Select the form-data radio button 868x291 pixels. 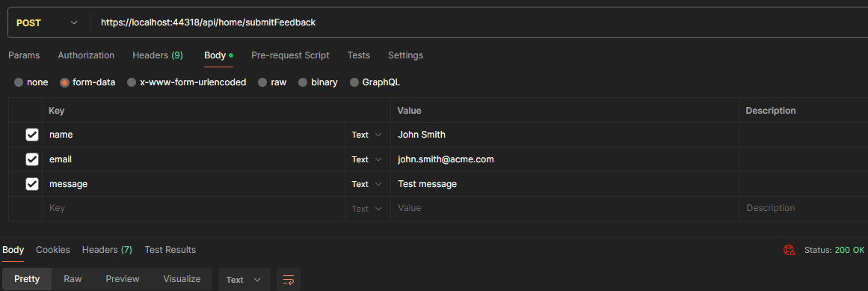(65, 82)
